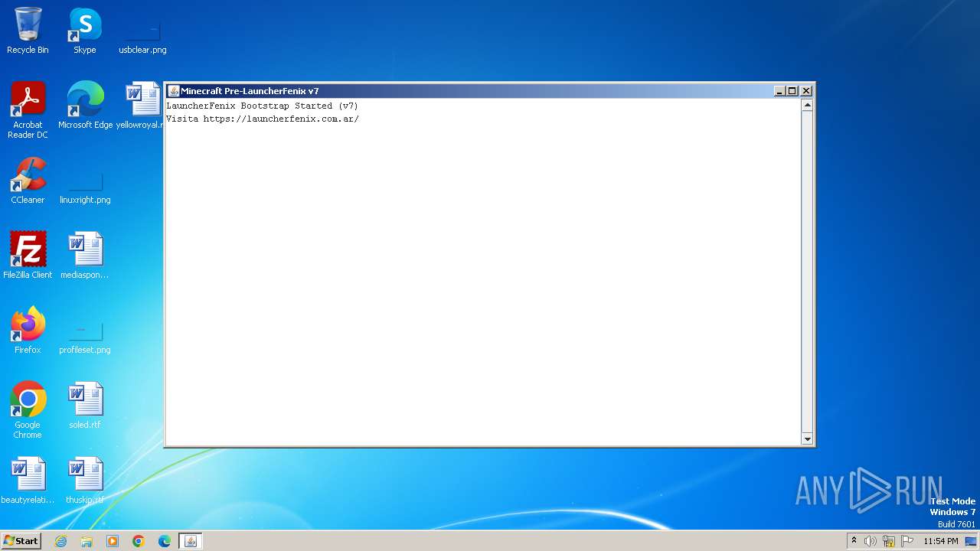The image size is (980, 551).
Task: Select the linuxright.png desktop file
Action: pos(85,187)
